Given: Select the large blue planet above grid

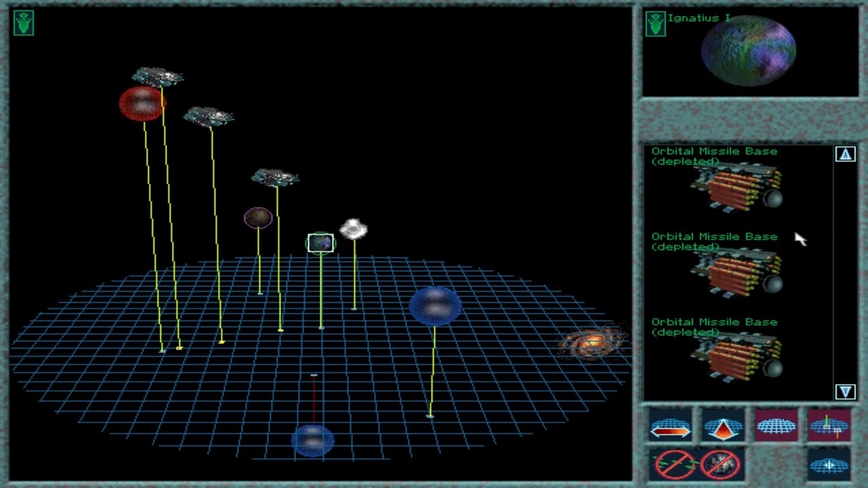Looking at the screenshot, I should tap(435, 306).
